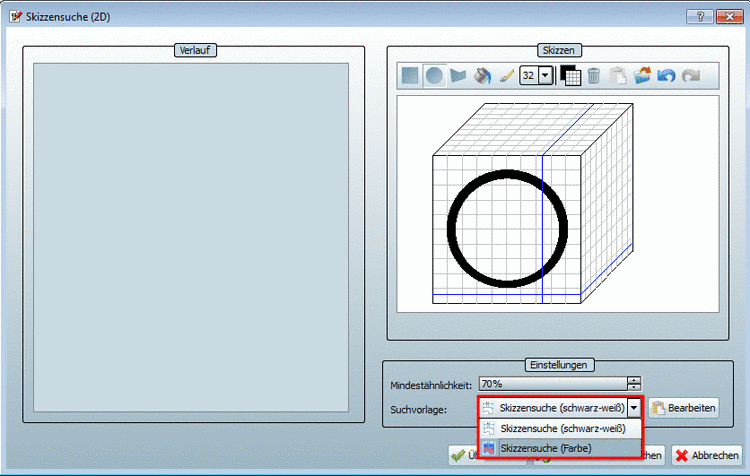Click the Suchvorlage label
Image resolution: width=750 pixels, height=476 pixels.
point(419,410)
